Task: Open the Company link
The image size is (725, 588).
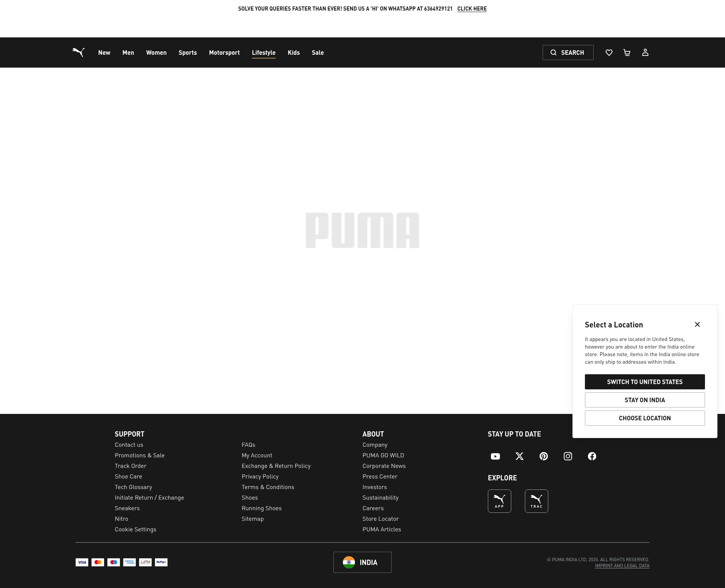Action: (x=375, y=445)
